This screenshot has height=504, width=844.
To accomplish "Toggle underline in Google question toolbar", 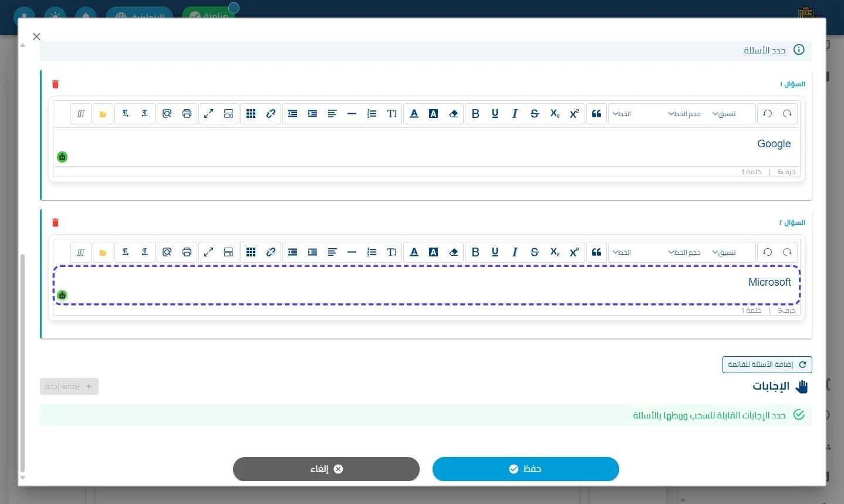I will pos(495,114).
